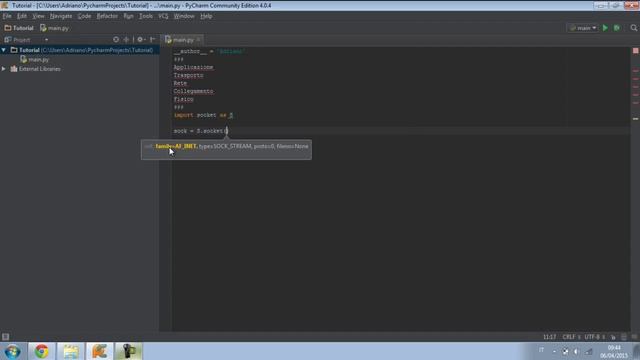640x360 pixels.
Task: Click cursor position 11:17 in status bar
Action: (549, 337)
